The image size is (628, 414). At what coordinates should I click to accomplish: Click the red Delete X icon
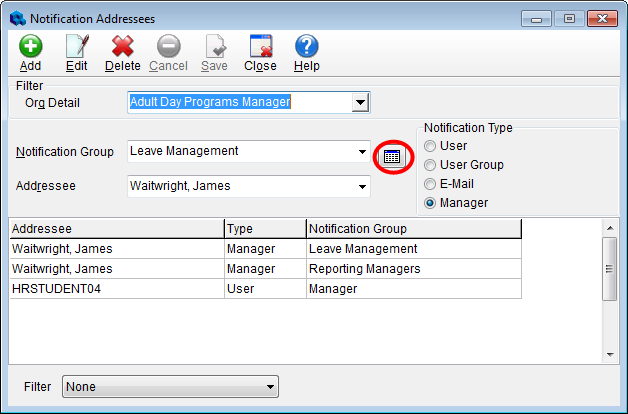tap(123, 47)
